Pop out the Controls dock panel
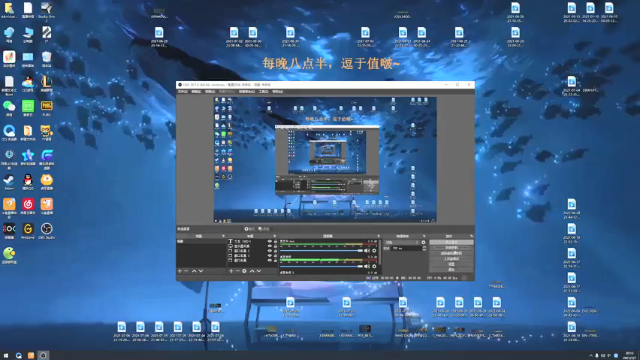 (472, 236)
